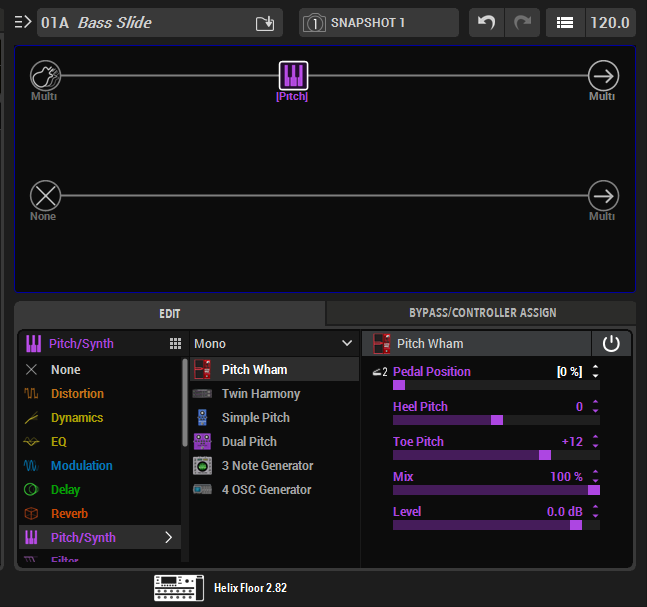647x607 pixels.
Task: Select path two Multi output block
Action: coord(603,196)
